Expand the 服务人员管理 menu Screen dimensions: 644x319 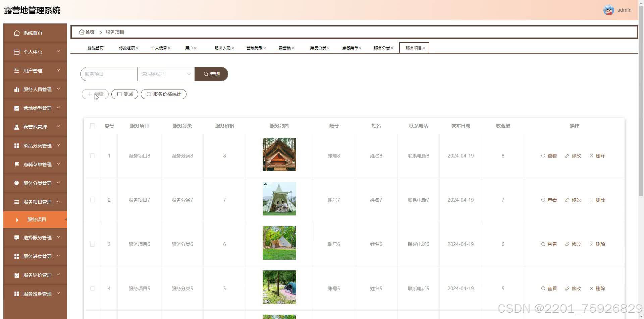pos(58,89)
